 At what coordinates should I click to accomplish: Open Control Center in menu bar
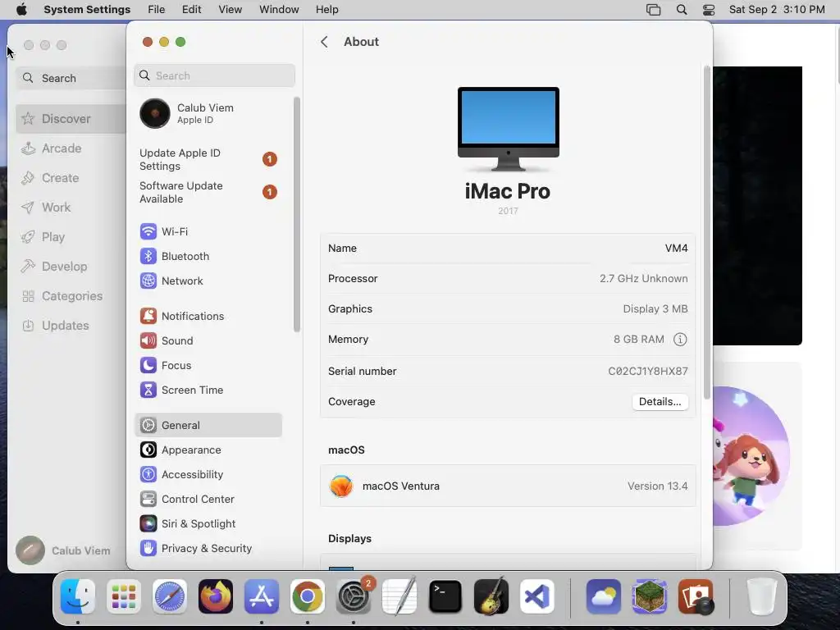pos(709,9)
